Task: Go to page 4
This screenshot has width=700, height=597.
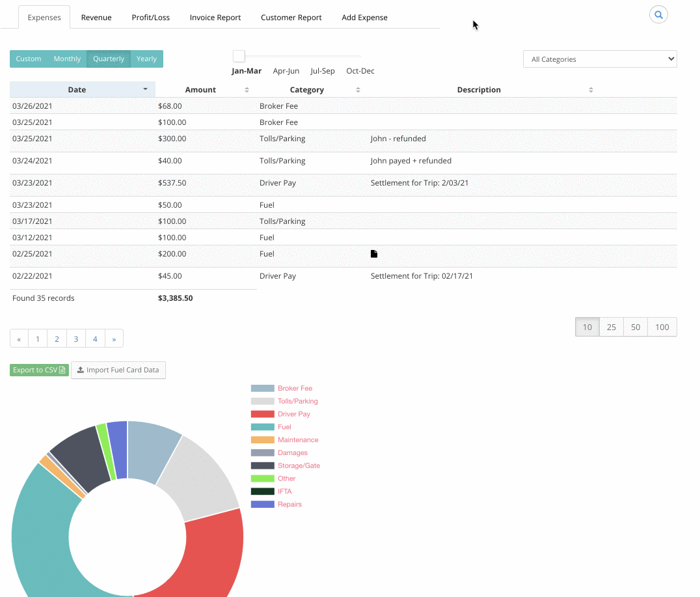Action: (95, 339)
